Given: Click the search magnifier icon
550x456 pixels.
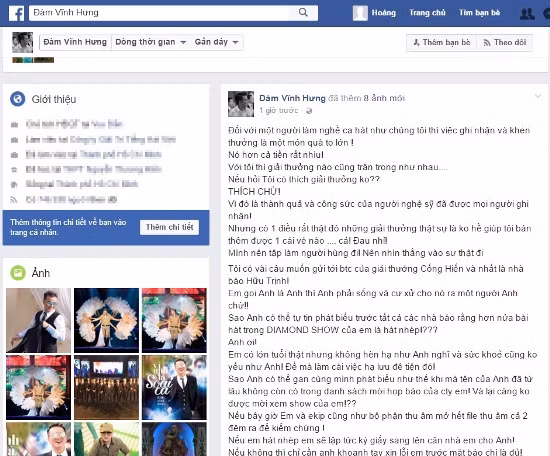Looking at the screenshot, I should (303, 12).
